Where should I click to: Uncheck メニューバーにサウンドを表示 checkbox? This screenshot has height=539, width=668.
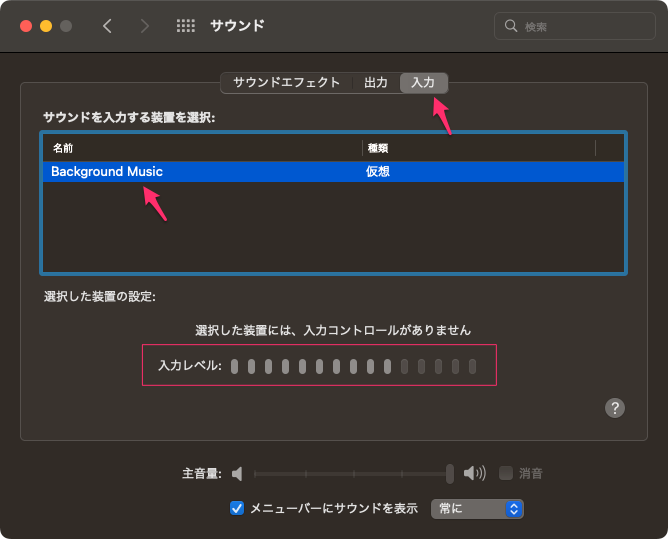coord(237,508)
